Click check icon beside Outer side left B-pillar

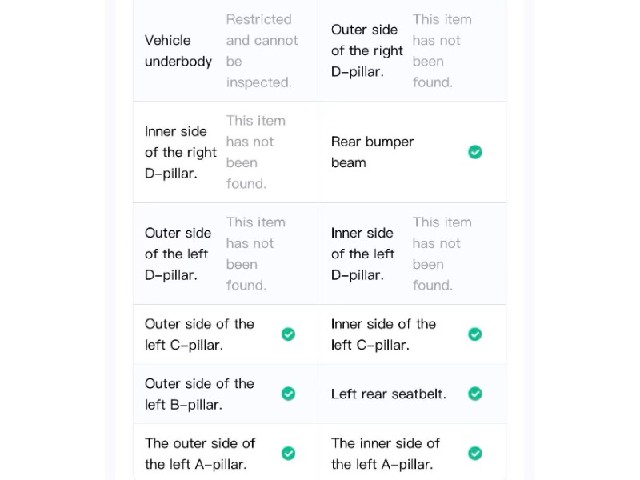pos(288,394)
